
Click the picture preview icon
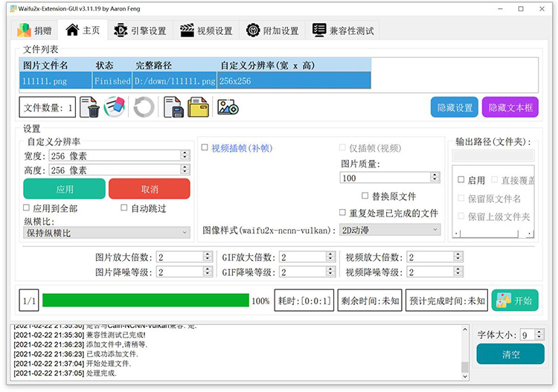click(x=227, y=108)
